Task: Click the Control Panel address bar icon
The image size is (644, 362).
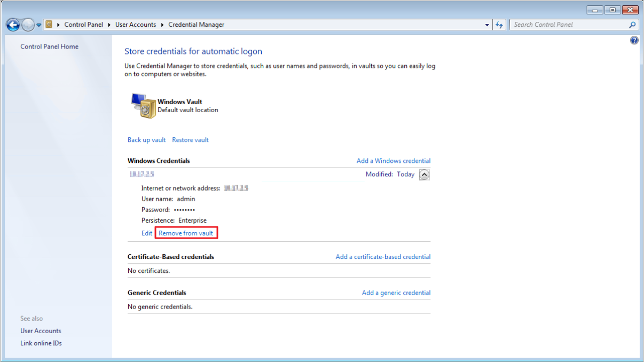Action: click(x=49, y=25)
